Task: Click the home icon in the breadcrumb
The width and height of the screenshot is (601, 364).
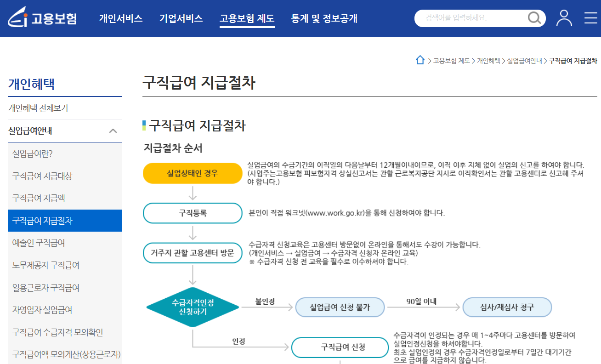Action: coord(420,60)
